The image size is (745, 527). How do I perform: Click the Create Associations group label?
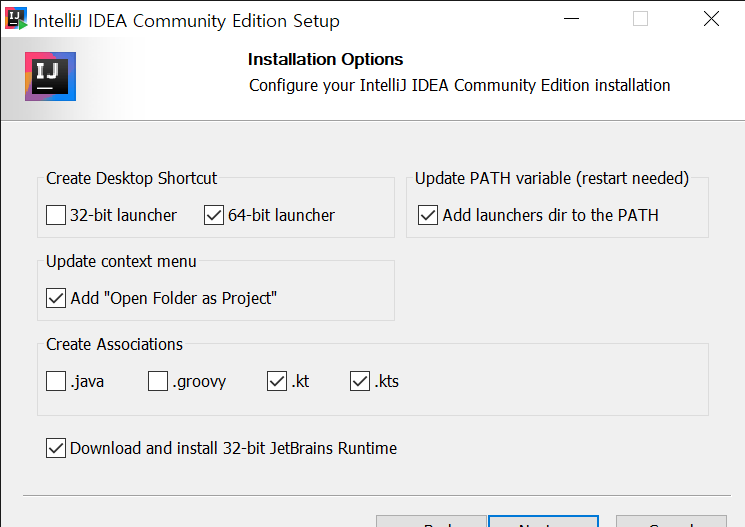tap(114, 344)
